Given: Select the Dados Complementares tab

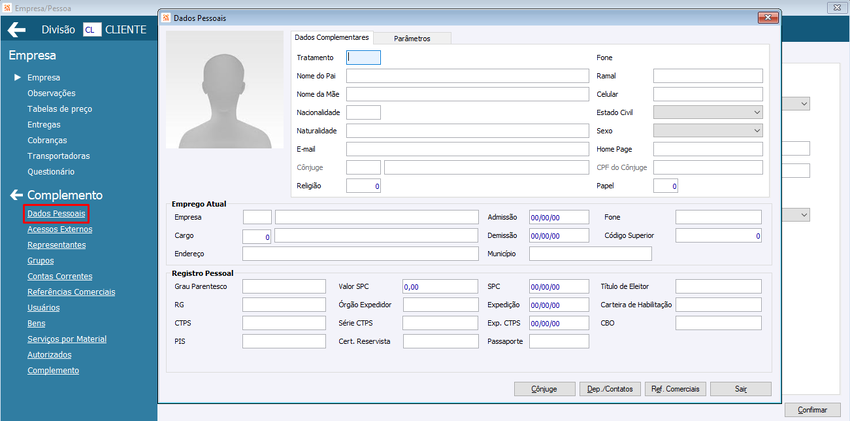Looking at the screenshot, I should pyautogui.click(x=331, y=37).
